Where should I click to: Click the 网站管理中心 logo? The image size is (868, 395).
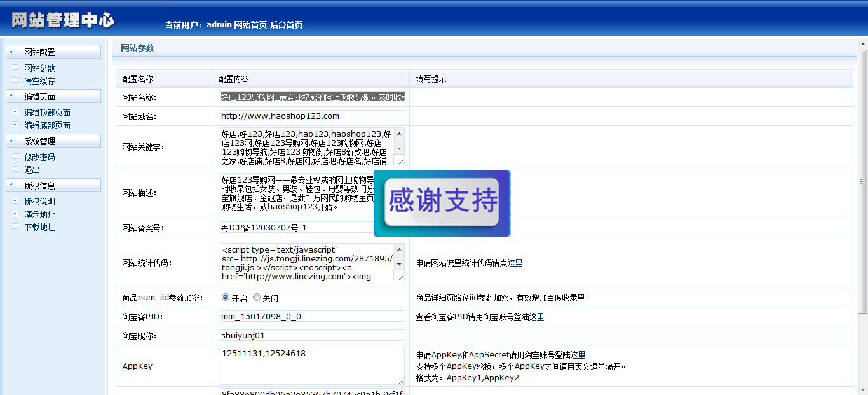[x=63, y=20]
